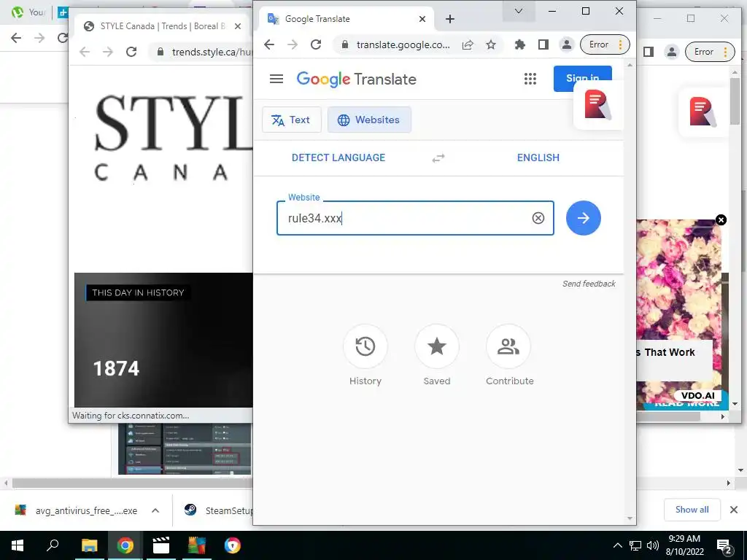Screen dimensions: 747x560
Task: Open Windows taskbar search
Action: [53, 545]
